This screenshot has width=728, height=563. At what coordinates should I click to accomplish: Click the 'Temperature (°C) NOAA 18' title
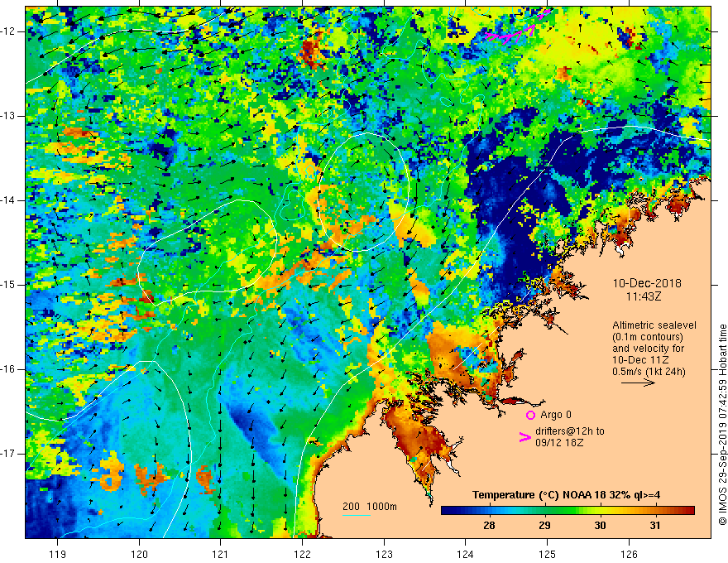tap(539, 495)
